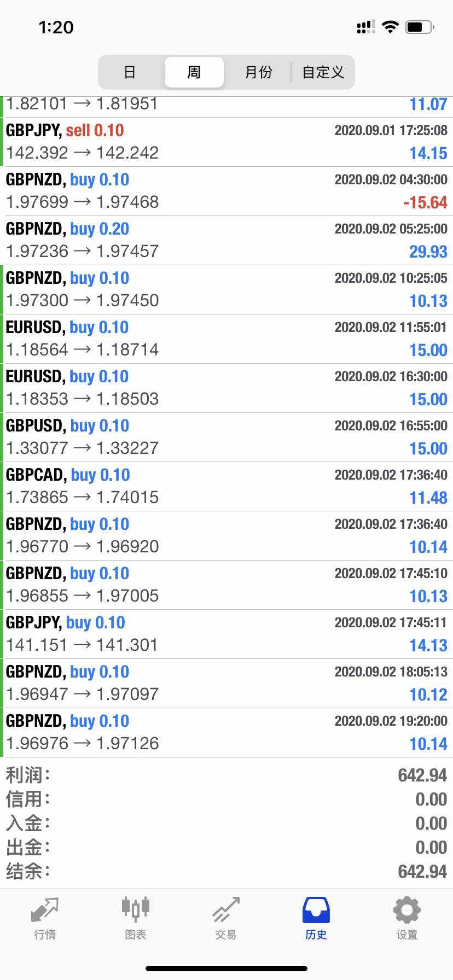Switch period filter to 月份
The height and width of the screenshot is (980, 453).
(x=258, y=72)
